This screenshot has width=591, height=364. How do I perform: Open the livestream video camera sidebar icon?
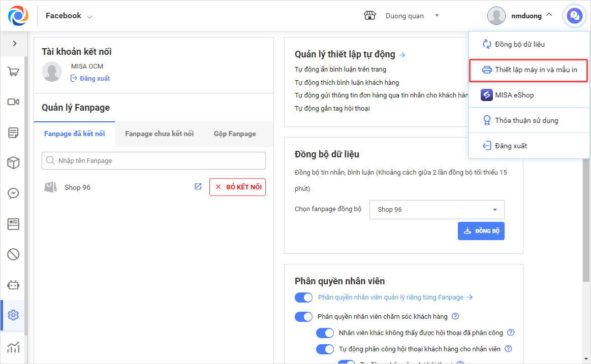(x=13, y=102)
